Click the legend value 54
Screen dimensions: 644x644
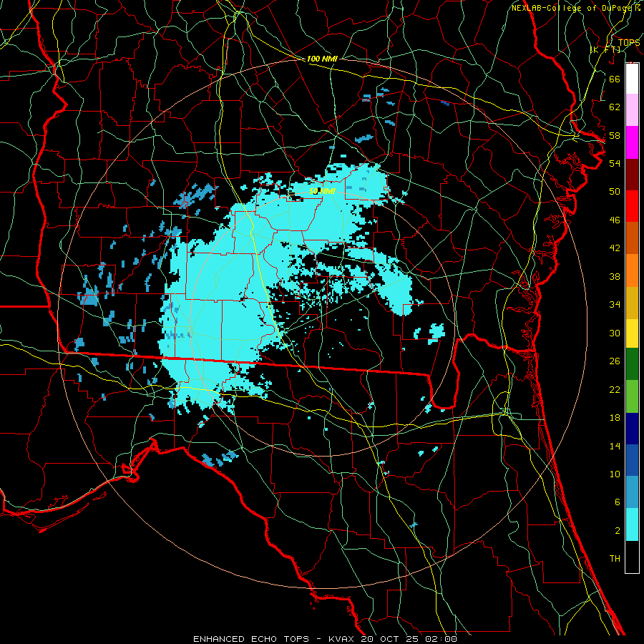coord(615,163)
